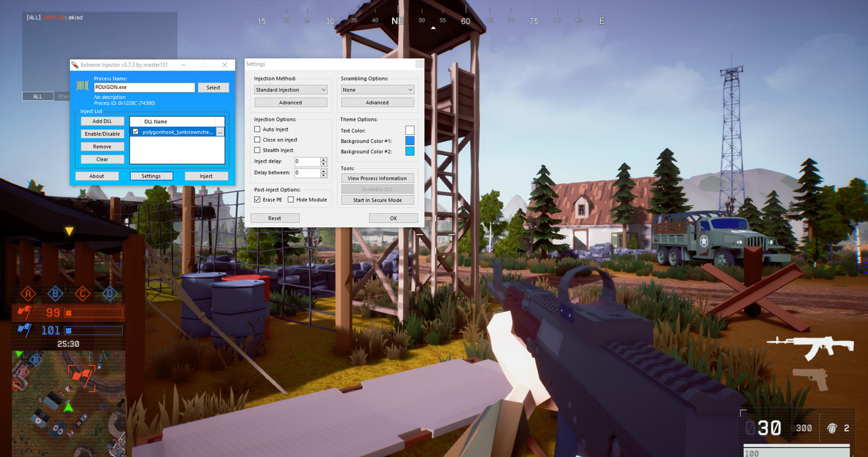Click capture point C diamond icon above scores

tap(82, 294)
